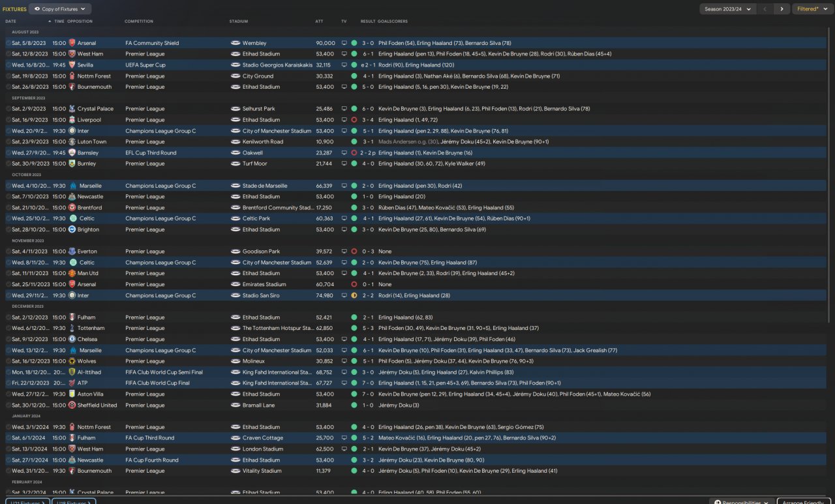Viewport: 835px width, 504px height.
Task: Open the Filtered options dropdown
Action: [811, 9]
